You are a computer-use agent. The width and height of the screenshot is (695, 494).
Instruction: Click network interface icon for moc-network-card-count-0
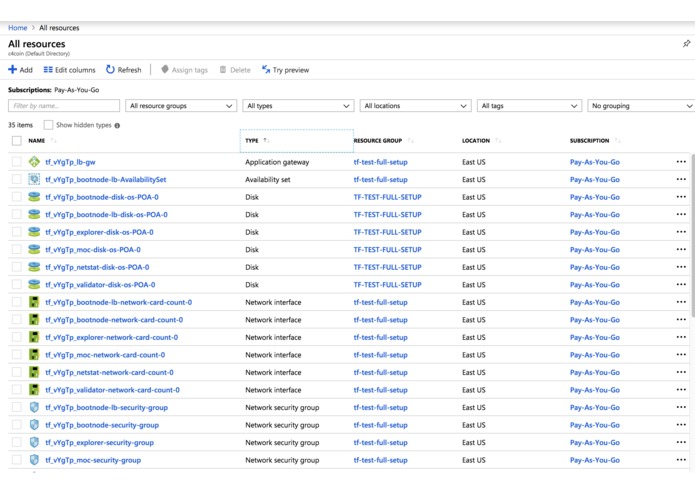point(34,355)
